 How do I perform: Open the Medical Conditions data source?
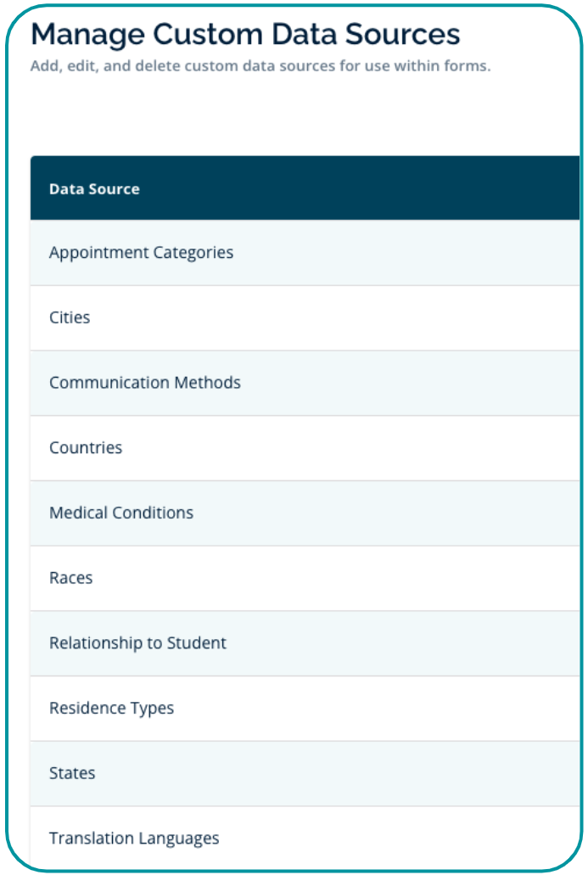click(x=121, y=513)
